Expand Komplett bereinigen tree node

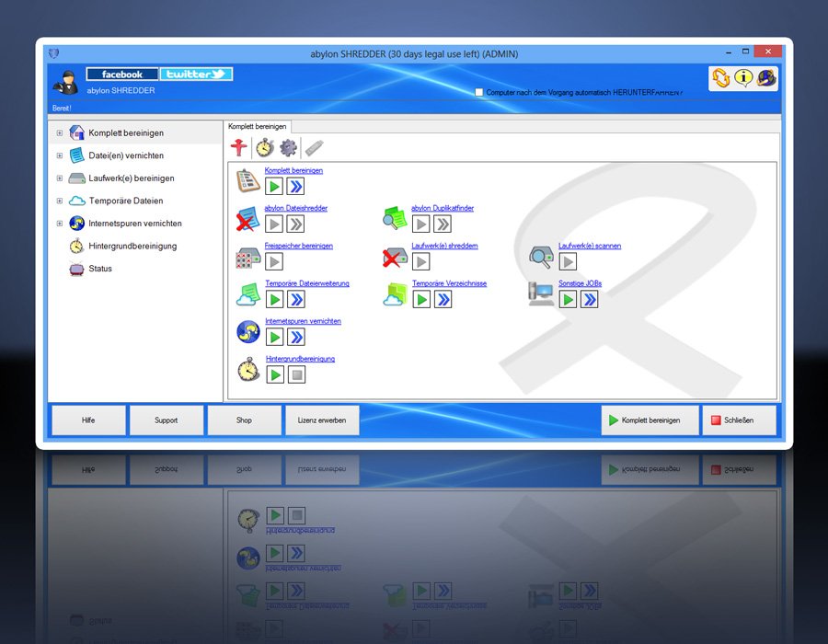point(60,133)
